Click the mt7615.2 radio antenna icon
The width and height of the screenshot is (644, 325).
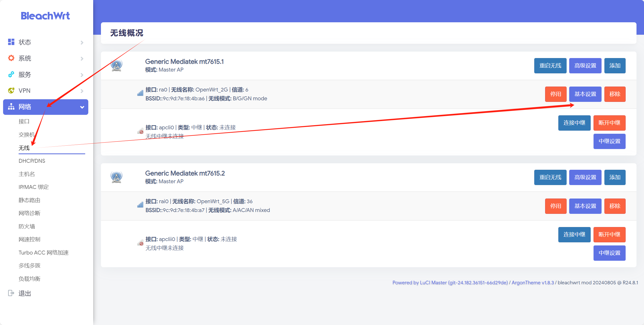pyautogui.click(x=116, y=177)
